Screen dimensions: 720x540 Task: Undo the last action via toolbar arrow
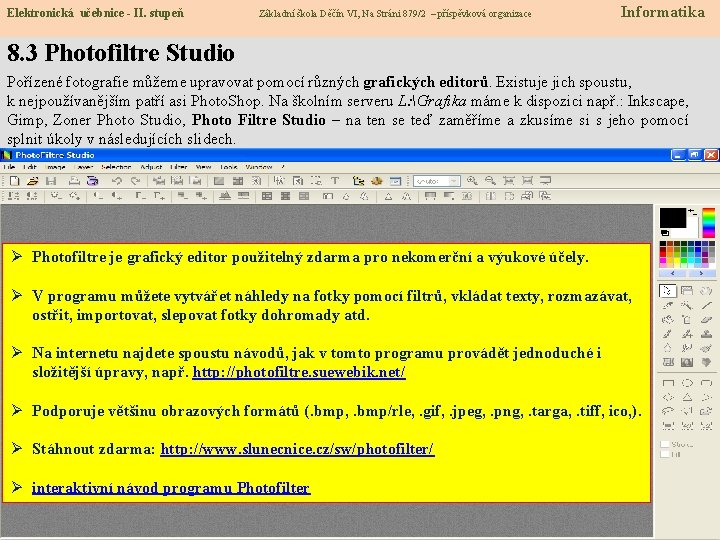[x=117, y=181]
